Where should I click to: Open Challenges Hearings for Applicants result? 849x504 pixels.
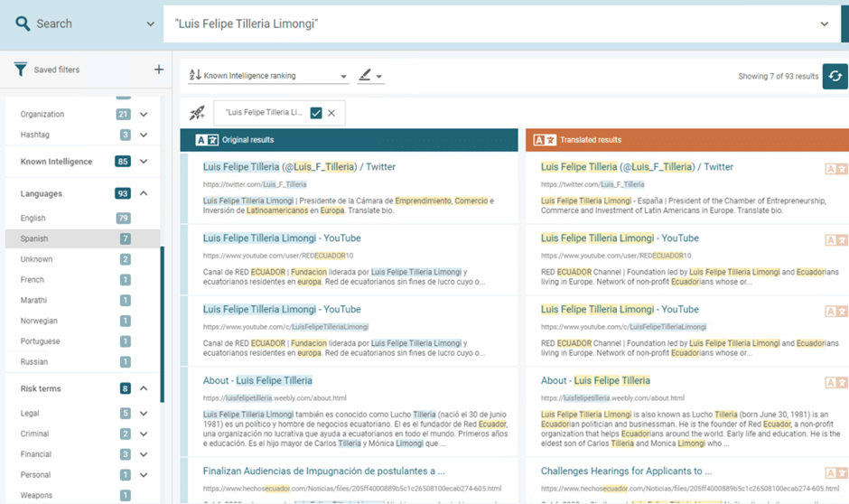pos(626,471)
